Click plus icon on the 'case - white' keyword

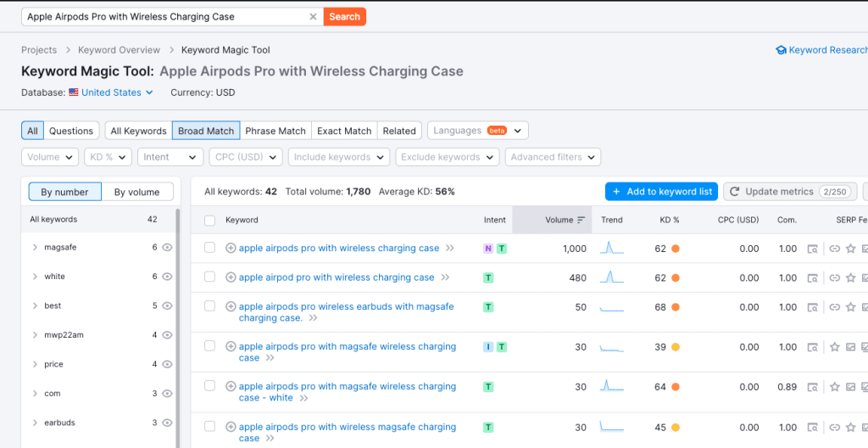231,386
